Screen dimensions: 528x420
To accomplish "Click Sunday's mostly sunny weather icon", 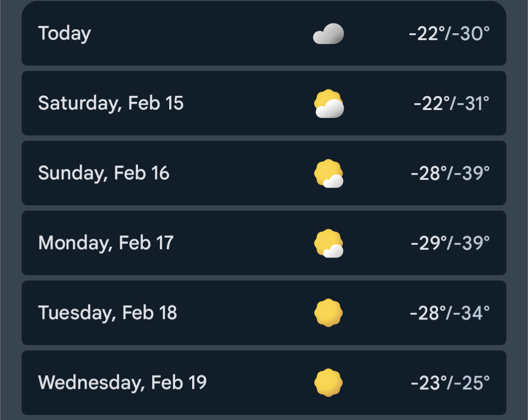I will pyautogui.click(x=329, y=174).
